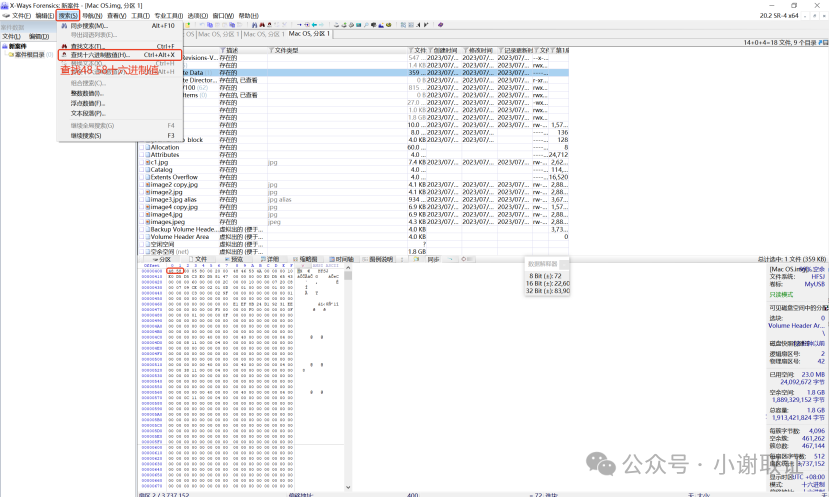Open the 查看(V) menu
Viewport: 830px width, 497px height.
tap(116, 16)
